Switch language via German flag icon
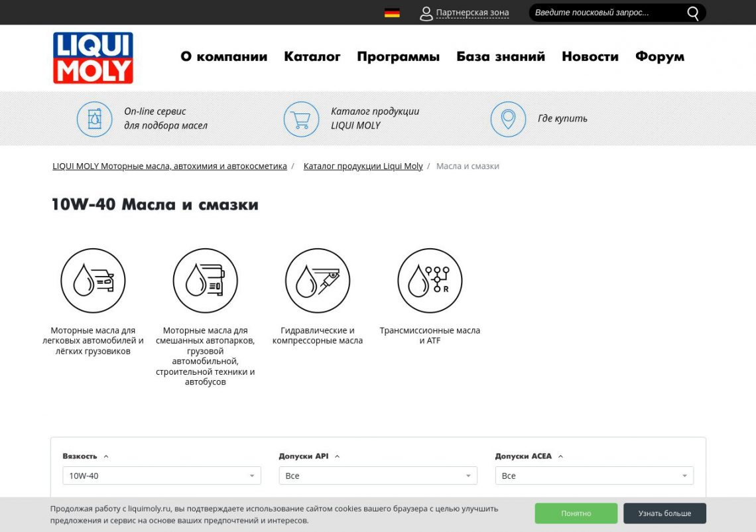The image size is (756, 532). [392, 13]
